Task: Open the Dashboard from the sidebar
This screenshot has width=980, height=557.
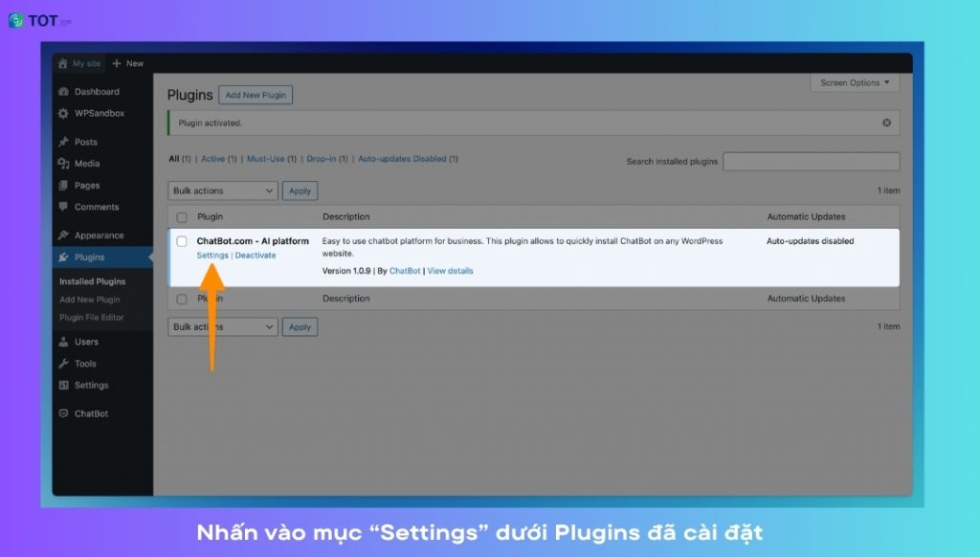Action: [86, 91]
